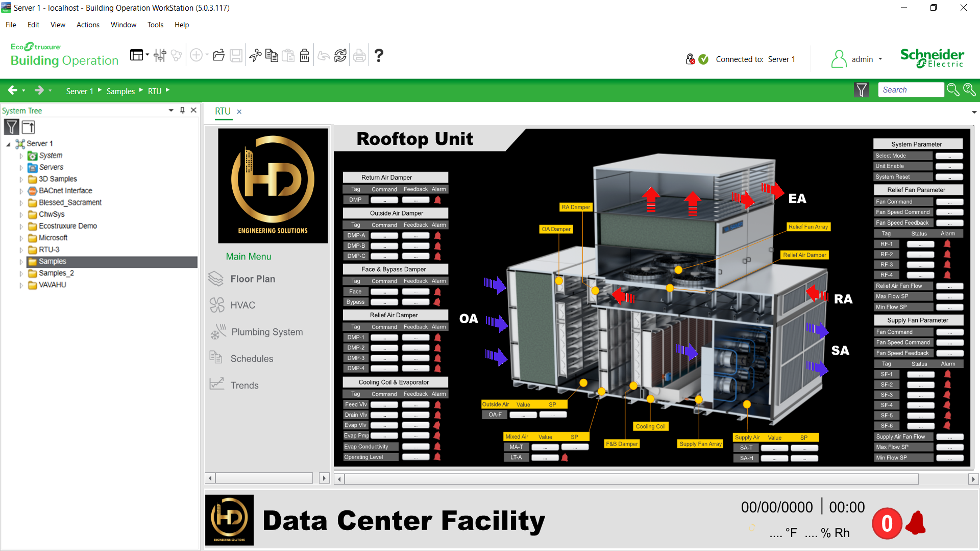The height and width of the screenshot is (551, 980).
Task: Go to the Trends page link
Action: [x=244, y=385]
